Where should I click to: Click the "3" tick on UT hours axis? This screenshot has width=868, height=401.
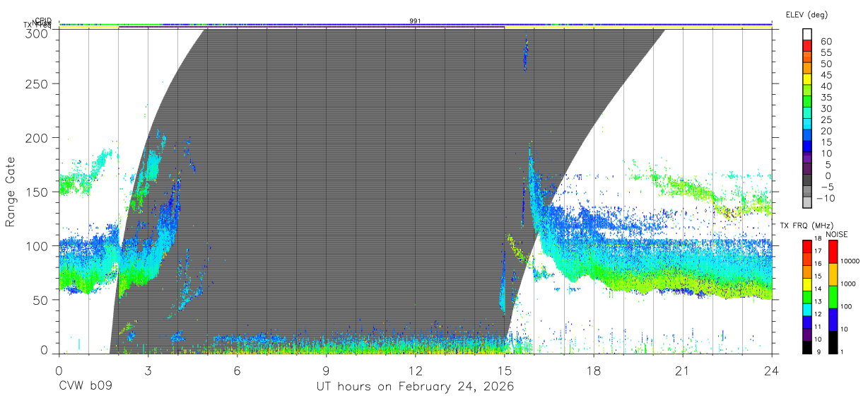click(x=148, y=370)
